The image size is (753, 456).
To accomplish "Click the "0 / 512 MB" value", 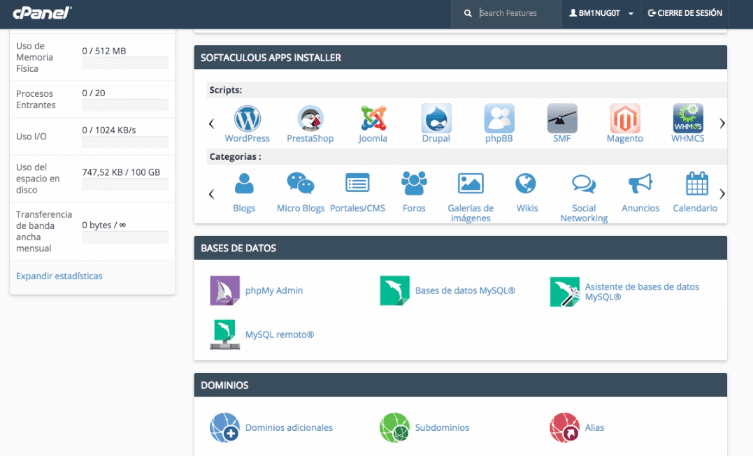I will pyautogui.click(x=104, y=50).
